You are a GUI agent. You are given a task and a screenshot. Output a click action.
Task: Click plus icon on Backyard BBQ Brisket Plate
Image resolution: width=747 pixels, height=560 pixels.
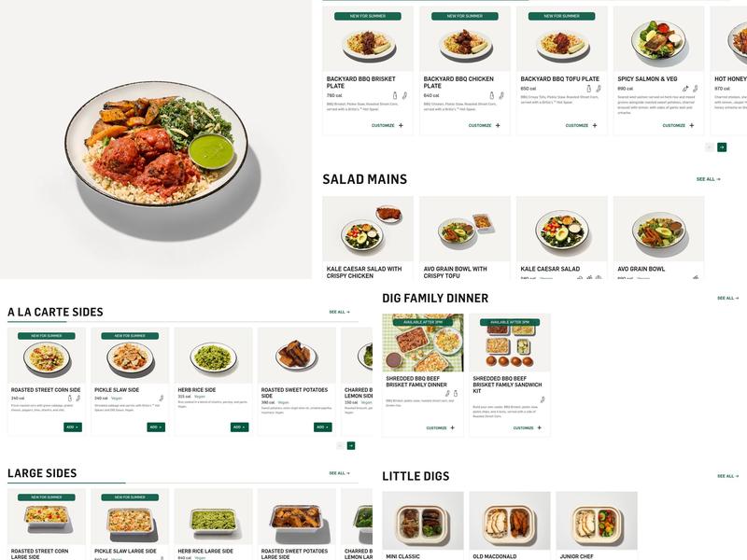click(401, 126)
